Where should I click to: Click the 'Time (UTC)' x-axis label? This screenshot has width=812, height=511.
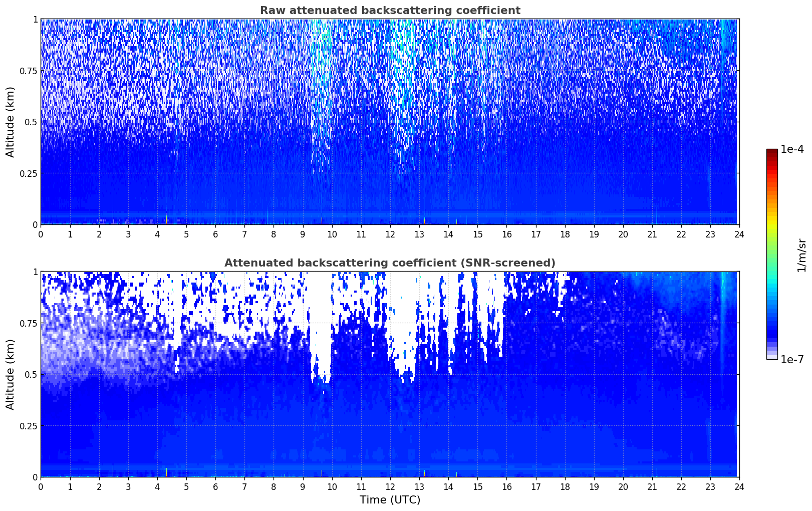click(390, 500)
